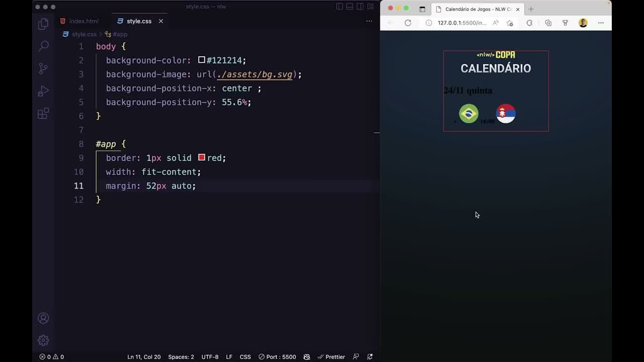Image resolution: width=644 pixels, height=362 pixels.
Task: Change language mode from CSS
Action: click(x=245, y=357)
